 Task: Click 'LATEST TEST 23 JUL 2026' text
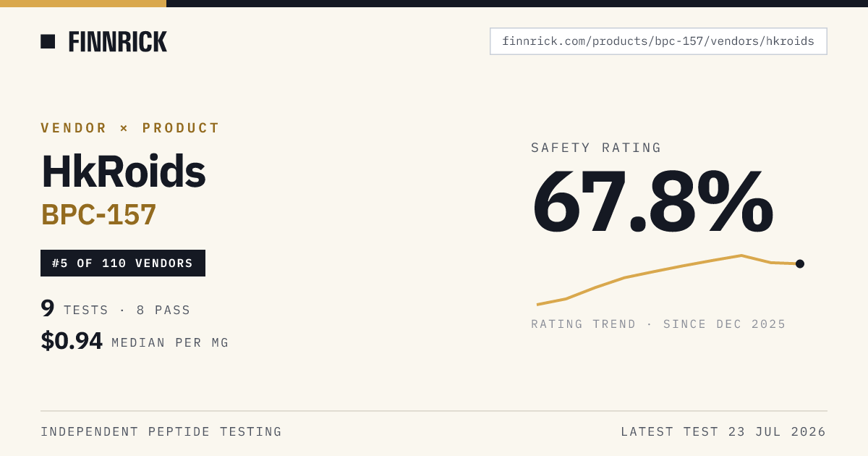click(723, 432)
